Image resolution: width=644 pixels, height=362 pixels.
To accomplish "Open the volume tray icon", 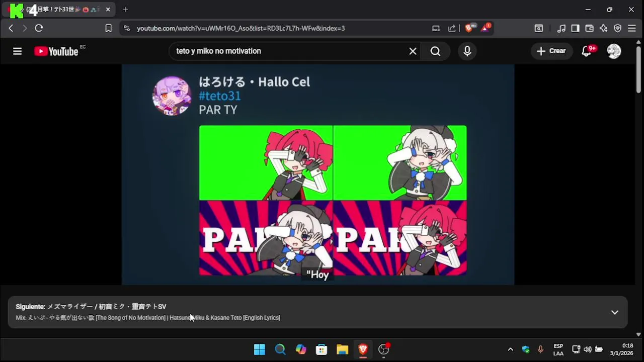I will [588, 349].
